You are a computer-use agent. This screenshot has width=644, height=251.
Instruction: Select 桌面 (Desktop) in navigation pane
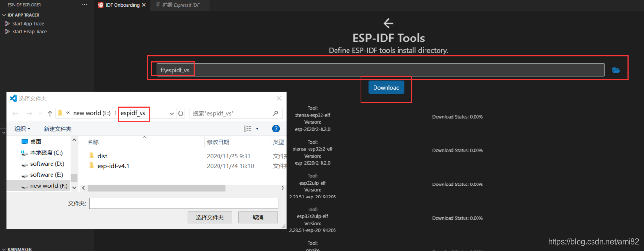(36, 142)
